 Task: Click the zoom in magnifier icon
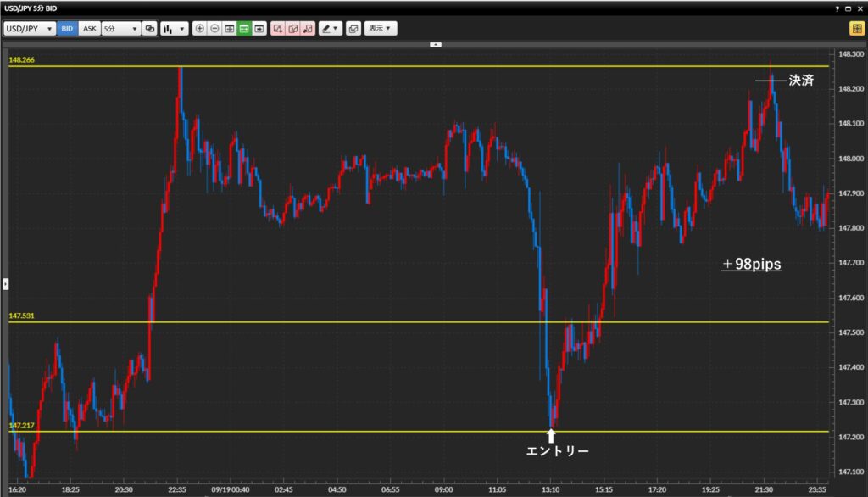click(x=200, y=28)
